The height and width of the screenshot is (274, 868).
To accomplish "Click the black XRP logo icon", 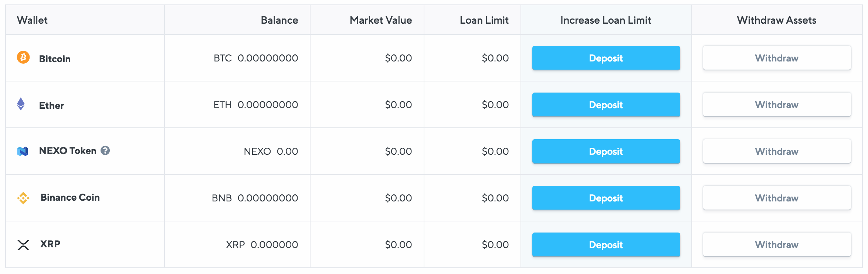I will (x=23, y=245).
